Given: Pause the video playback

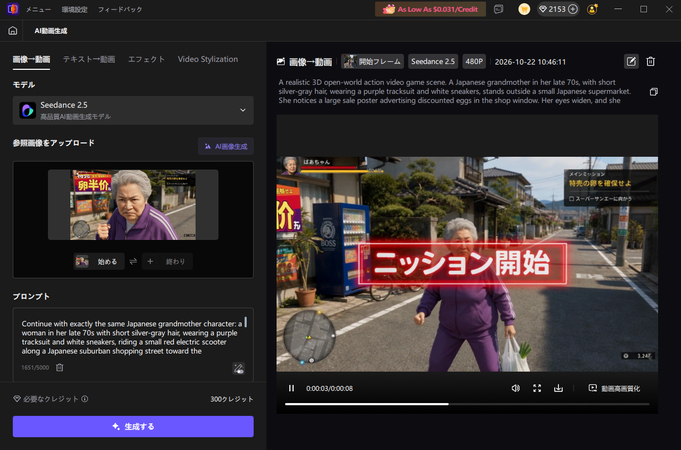Looking at the screenshot, I should click(x=291, y=388).
